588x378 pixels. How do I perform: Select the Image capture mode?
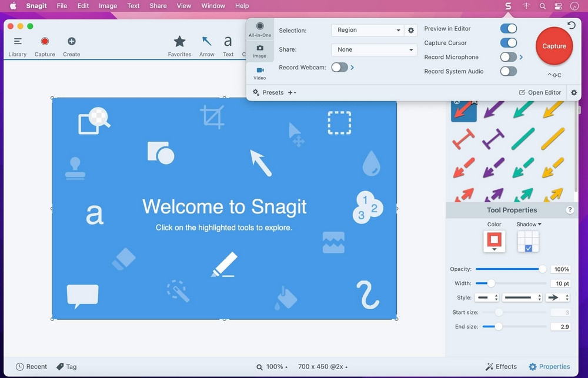[259, 52]
